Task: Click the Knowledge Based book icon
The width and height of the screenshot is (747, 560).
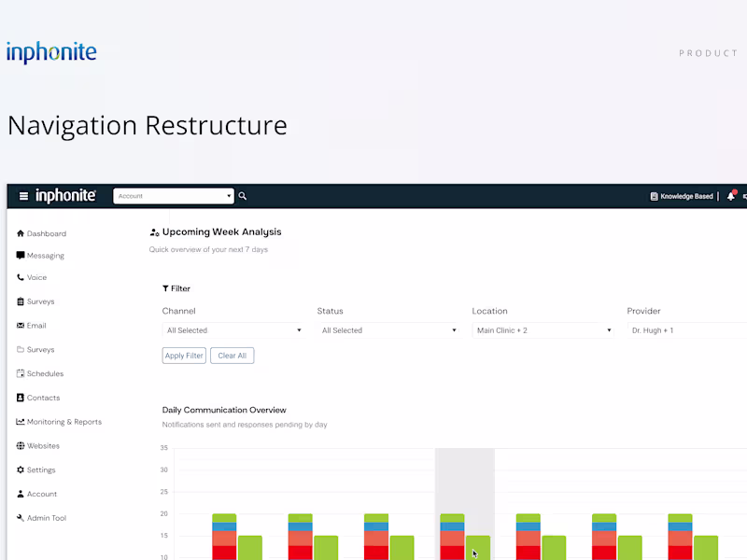Action: (655, 196)
